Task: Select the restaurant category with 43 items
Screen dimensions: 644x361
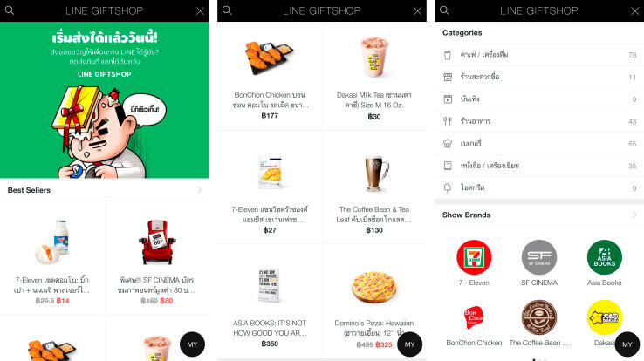Action: (539, 121)
